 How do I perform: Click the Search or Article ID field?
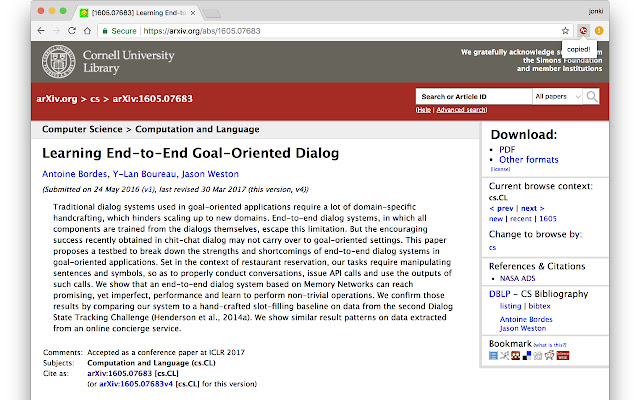click(x=474, y=97)
